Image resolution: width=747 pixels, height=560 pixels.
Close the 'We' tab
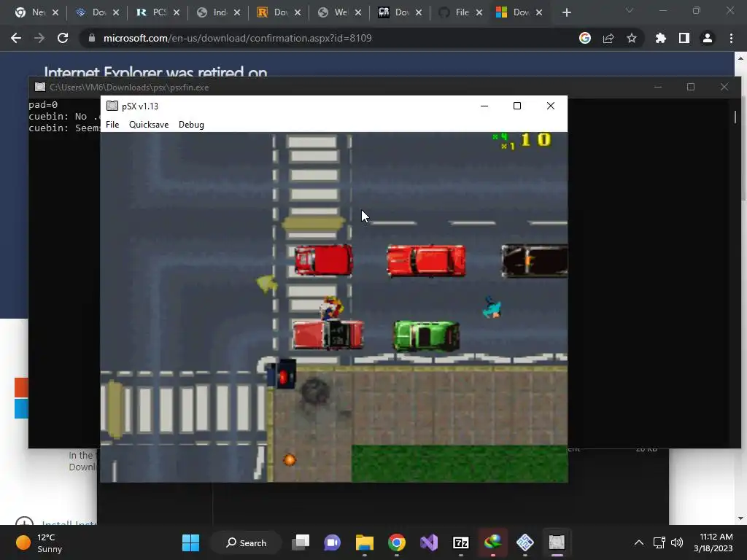(357, 12)
